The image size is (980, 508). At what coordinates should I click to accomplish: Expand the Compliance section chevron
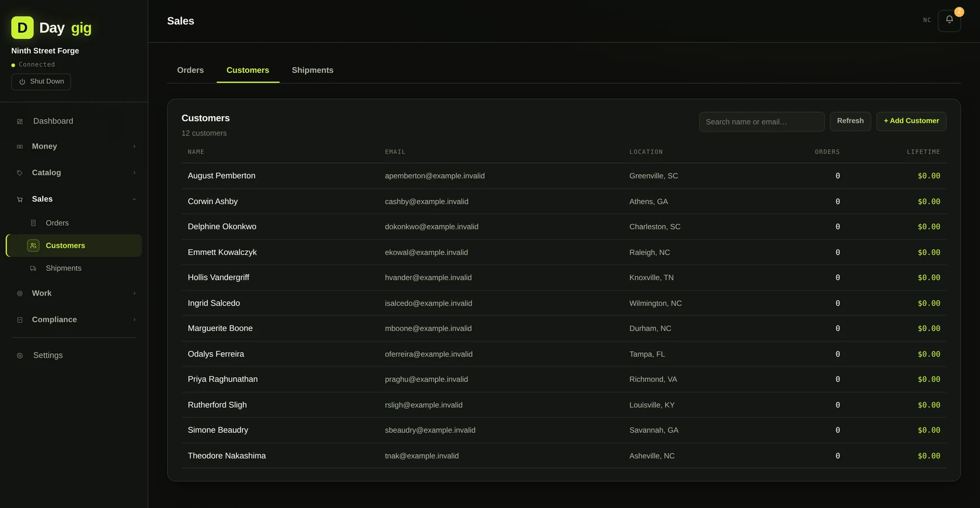pyautogui.click(x=134, y=320)
